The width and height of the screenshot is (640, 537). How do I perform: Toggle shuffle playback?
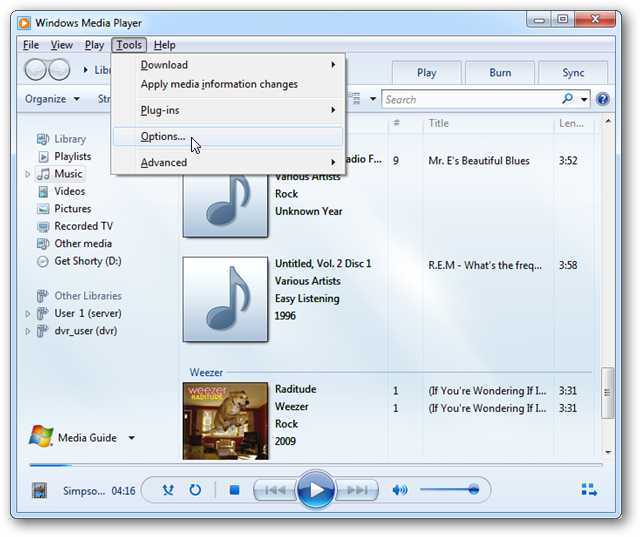pyautogui.click(x=168, y=490)
